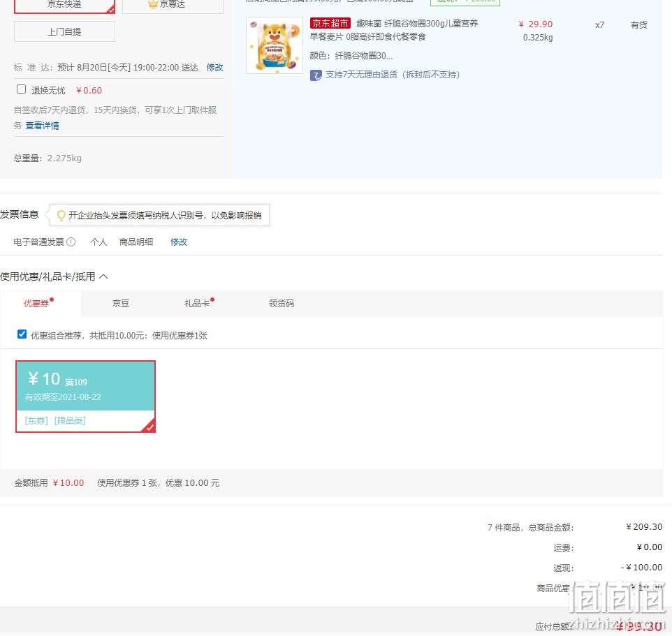This screenshot has width=672, height=636.
Task: Click the ¥29.90 item price
Action: click(x=536, y=24)
